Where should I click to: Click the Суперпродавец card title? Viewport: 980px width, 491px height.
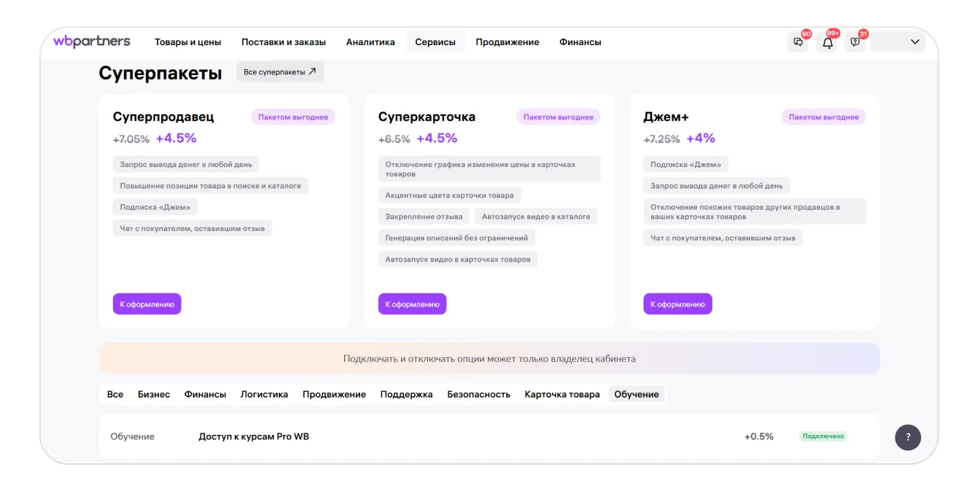[x=163, y=117]
